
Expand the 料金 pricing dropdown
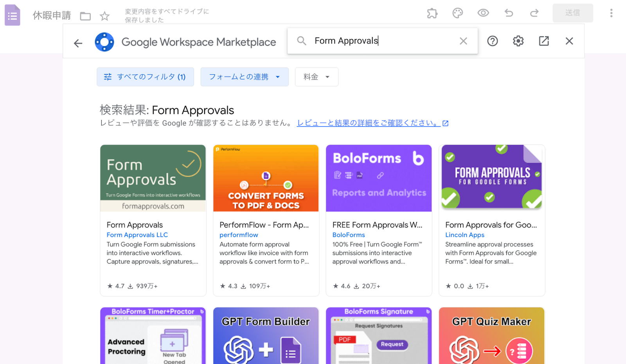coord(316,77)
